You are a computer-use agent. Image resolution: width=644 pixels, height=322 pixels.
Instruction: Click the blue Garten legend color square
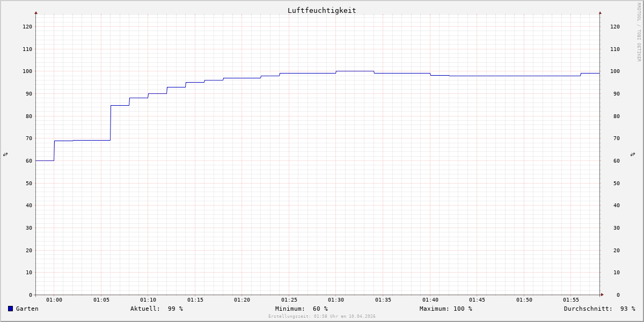click(10, 309)
